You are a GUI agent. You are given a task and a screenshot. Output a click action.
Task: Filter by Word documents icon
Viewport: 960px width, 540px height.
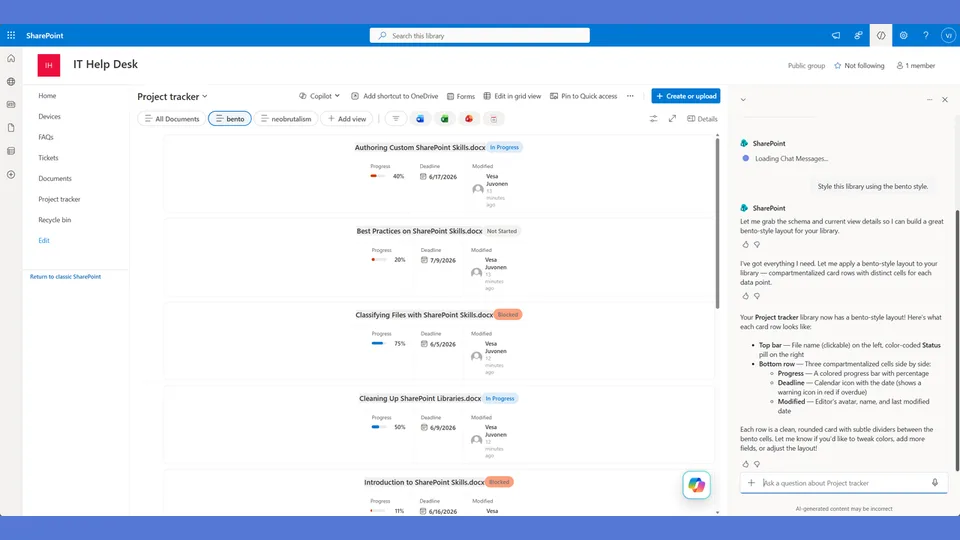[x=420, y=119]
